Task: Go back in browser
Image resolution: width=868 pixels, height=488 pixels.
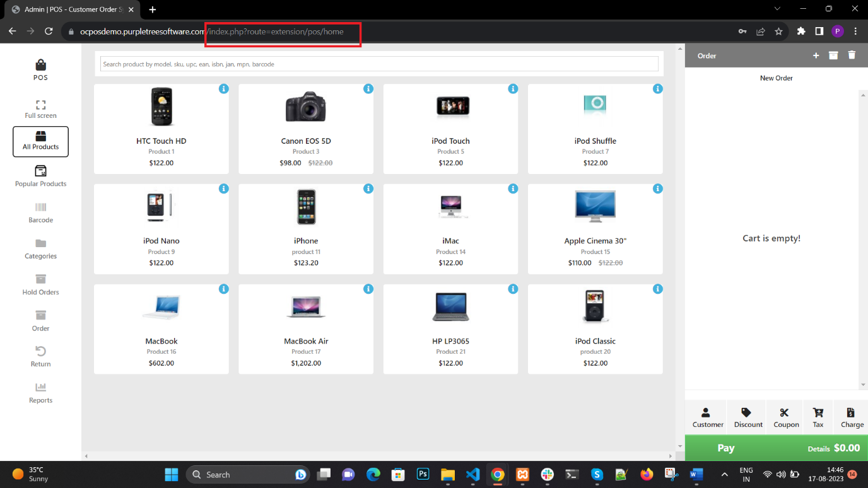Action: [12, 31]
